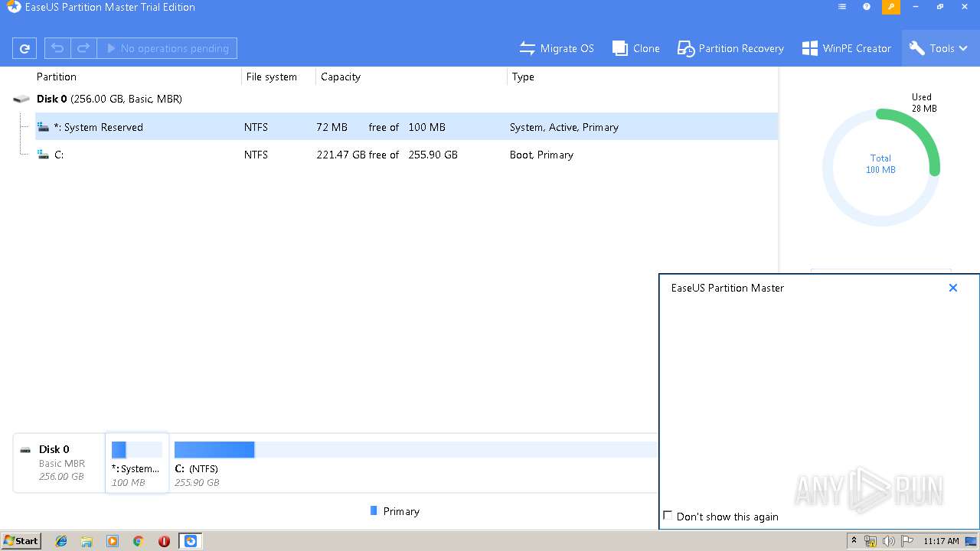Image resolution: width=980 pixels, height=551 pixels.
Task: Click the volume speaker tray icon
Action: [x=888, y=541]
